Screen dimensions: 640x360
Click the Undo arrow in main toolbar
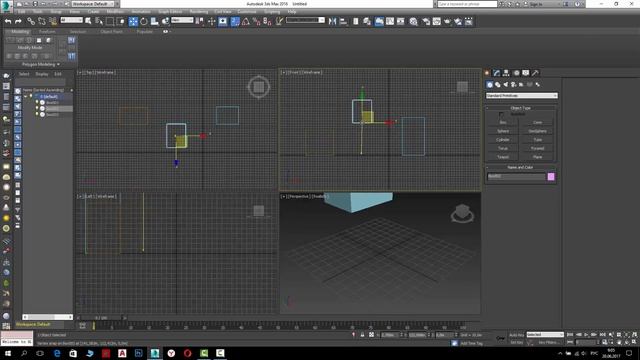click(x=8, y=21)
